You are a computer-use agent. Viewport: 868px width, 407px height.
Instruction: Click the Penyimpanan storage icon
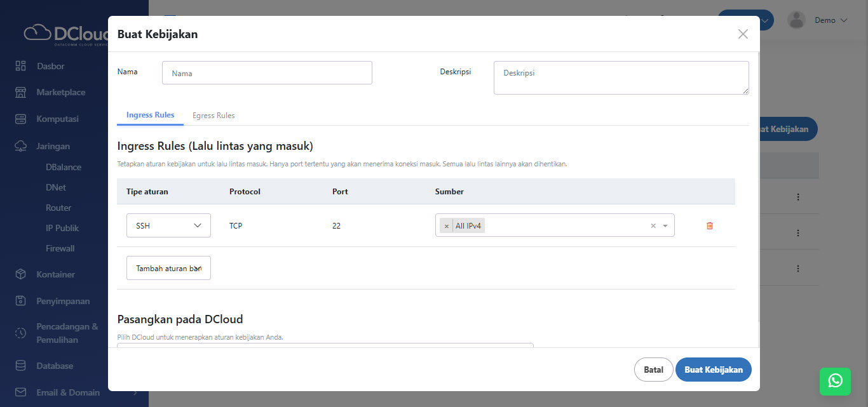tap(20, 301)
